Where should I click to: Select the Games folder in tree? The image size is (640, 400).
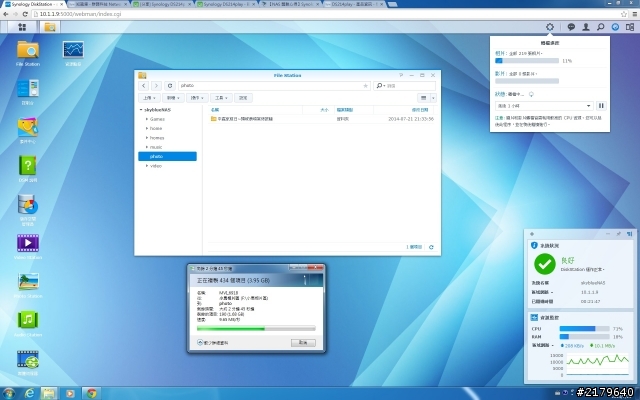(157, 119)
